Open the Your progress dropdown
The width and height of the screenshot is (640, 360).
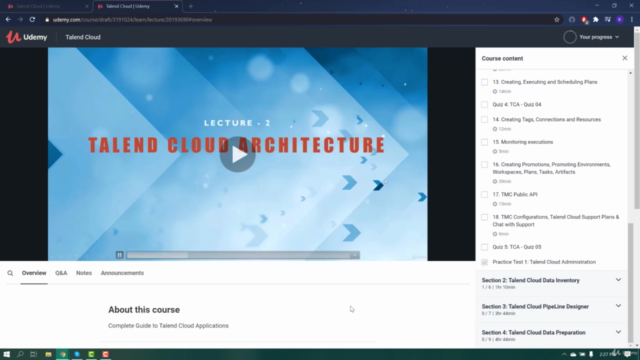point(599,37)
